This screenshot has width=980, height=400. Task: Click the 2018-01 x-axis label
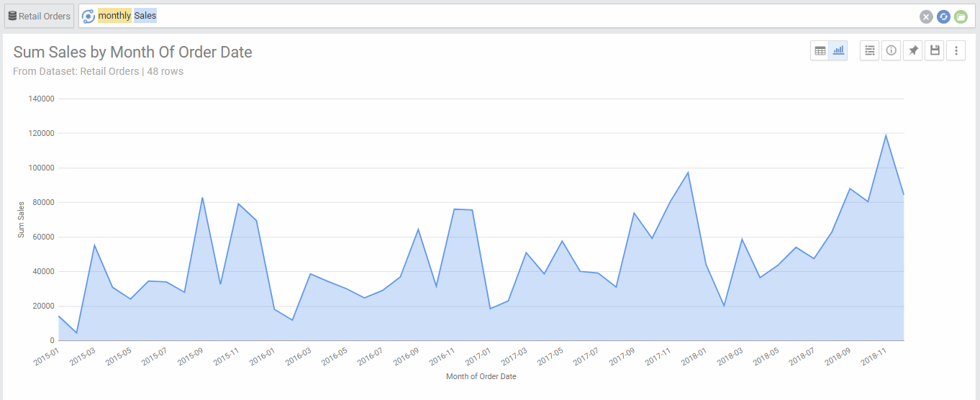694,356
